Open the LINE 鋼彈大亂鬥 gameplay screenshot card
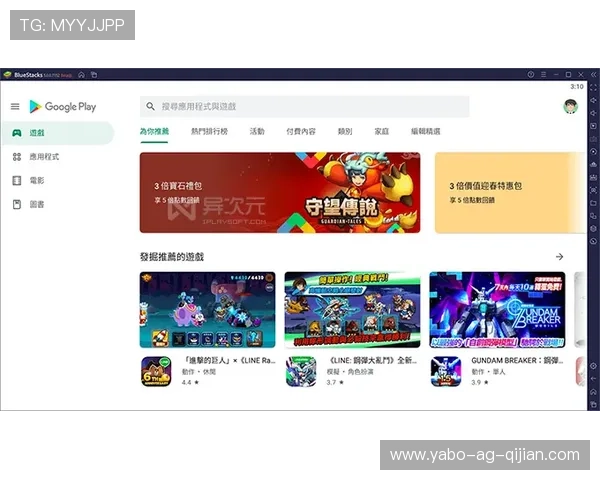 click(x=352, y=310)
